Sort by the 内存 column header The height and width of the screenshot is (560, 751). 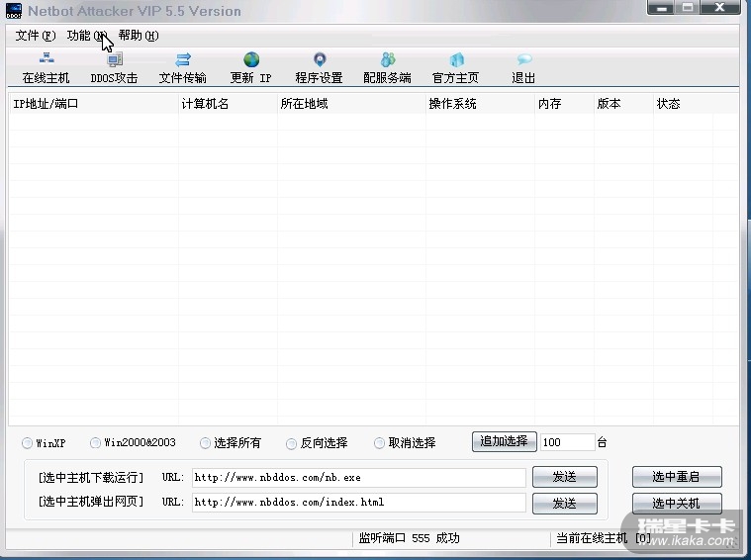[564, 104]
